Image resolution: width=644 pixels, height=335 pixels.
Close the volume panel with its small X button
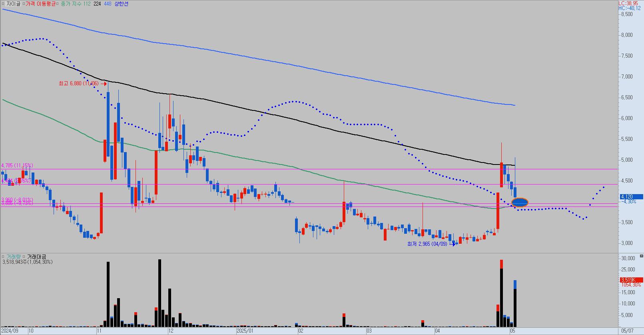(641, 255)
